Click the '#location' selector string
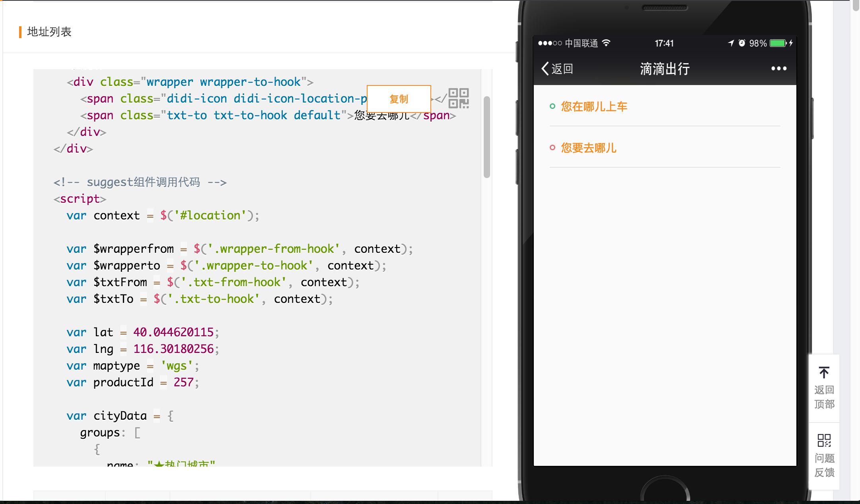 pyautogui.click(x=210, y=215)
